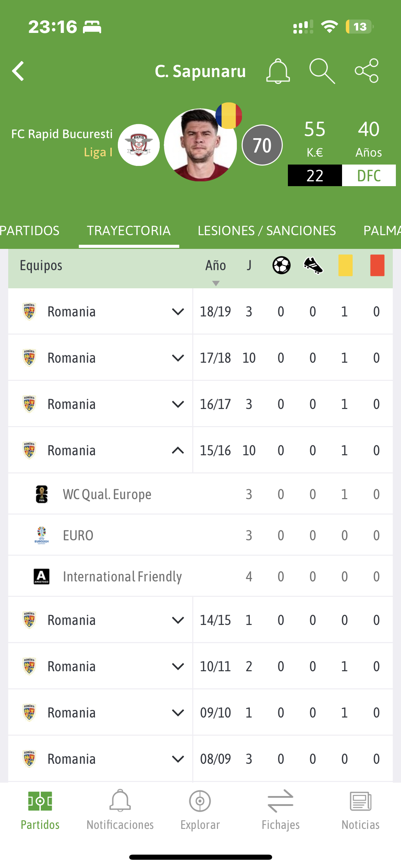The image size is (401, 868).
Task: Open search with the magnifier icon
Action: pyautogui.click(x=322, y=71)
